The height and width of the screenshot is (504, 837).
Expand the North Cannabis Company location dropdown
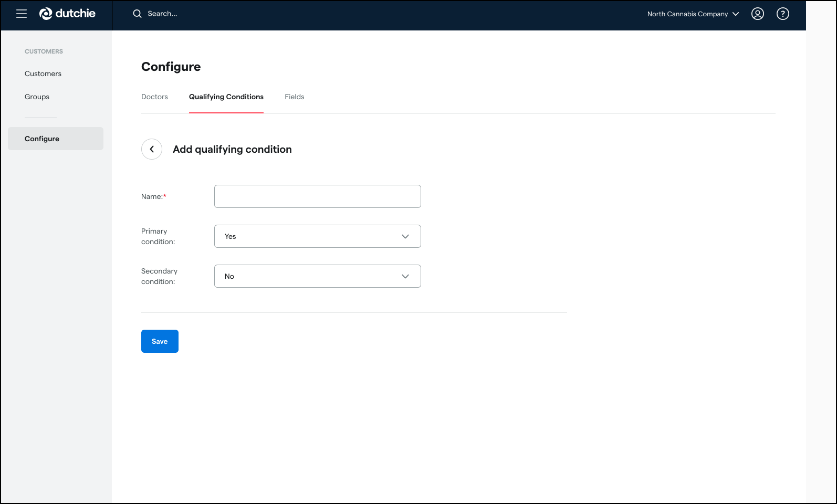click(693, 14)
